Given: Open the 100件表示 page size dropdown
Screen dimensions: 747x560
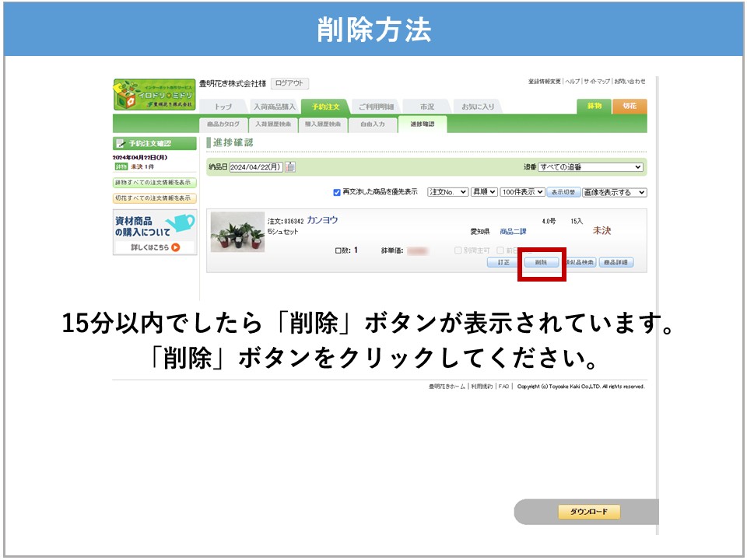Looking at the screenshot, I should tap(522, 192).
